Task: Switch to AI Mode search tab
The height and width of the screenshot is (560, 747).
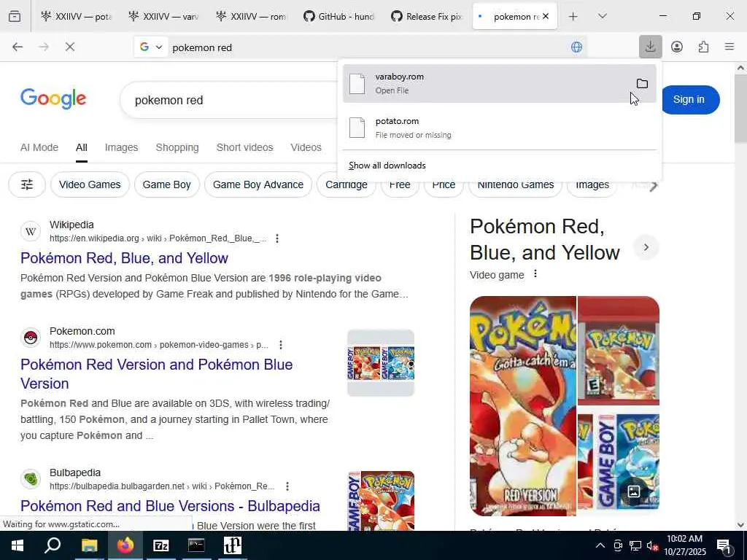Action: pyautogui.click(x=39, y=147)
